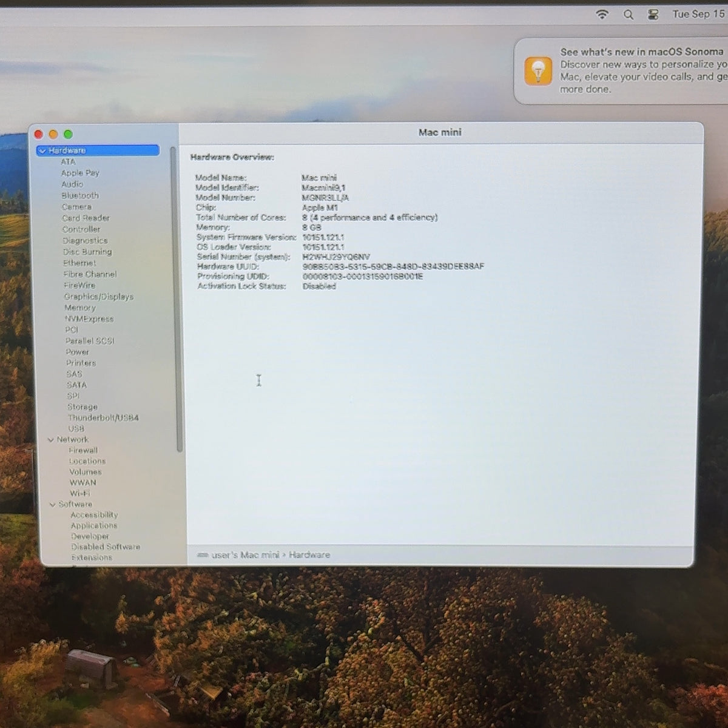This screenshot has width=728, height=728.
Task: Open the Wi-Fi status menu icon
Action: (602, 14)
